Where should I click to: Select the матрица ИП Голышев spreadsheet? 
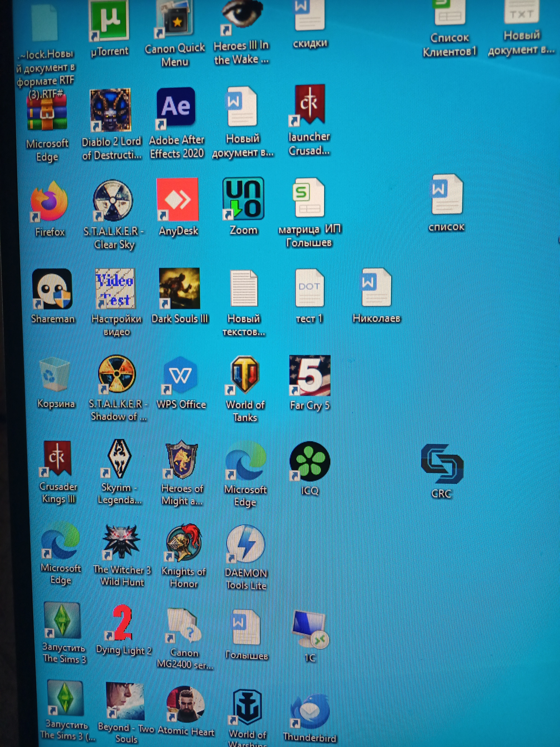(x=308, y=197)
